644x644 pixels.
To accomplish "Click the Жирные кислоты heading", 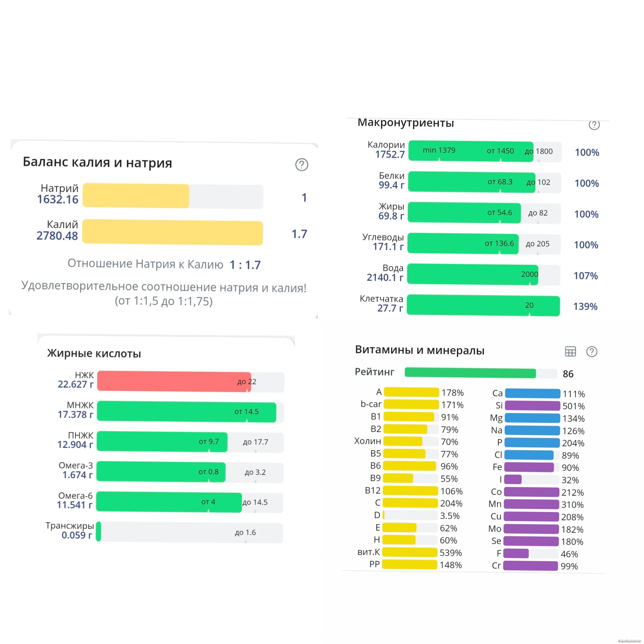I will 94,353.
